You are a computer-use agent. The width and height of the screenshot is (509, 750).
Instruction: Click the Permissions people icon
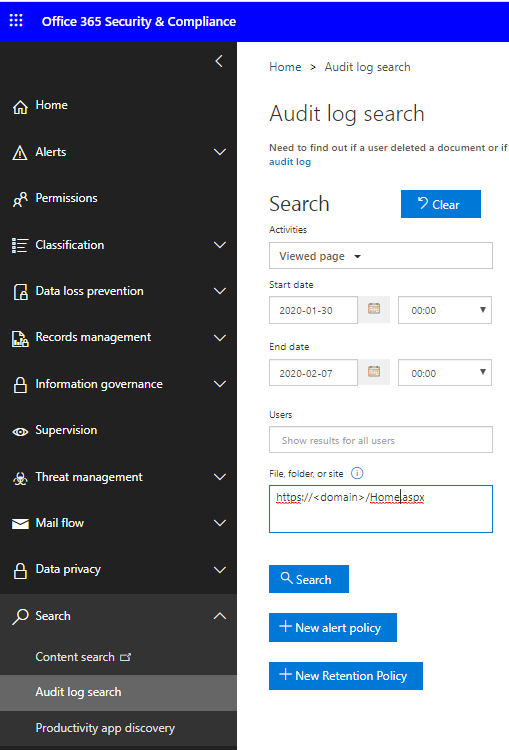click(x=20, y=199)
